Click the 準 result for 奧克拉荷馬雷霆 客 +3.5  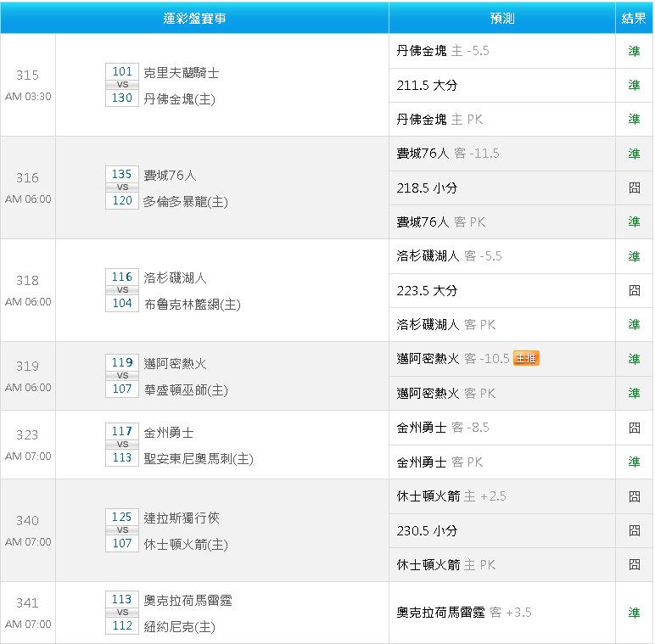pos(634,613)
